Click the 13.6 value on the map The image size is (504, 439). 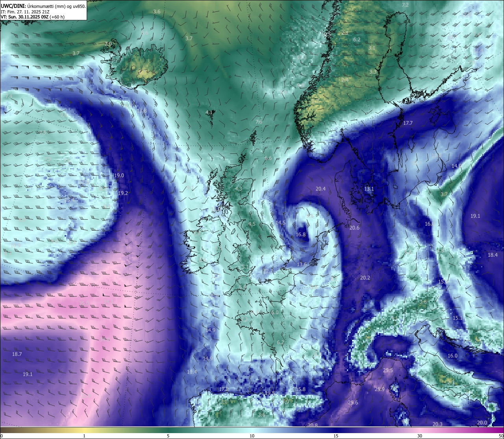(302, 265)
